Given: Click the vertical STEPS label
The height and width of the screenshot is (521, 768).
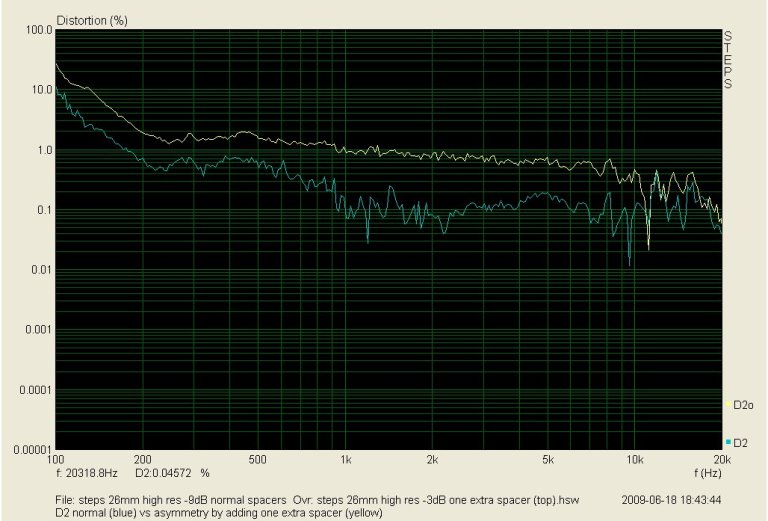Looking at the screenshot, I should [x=728, y=60].
